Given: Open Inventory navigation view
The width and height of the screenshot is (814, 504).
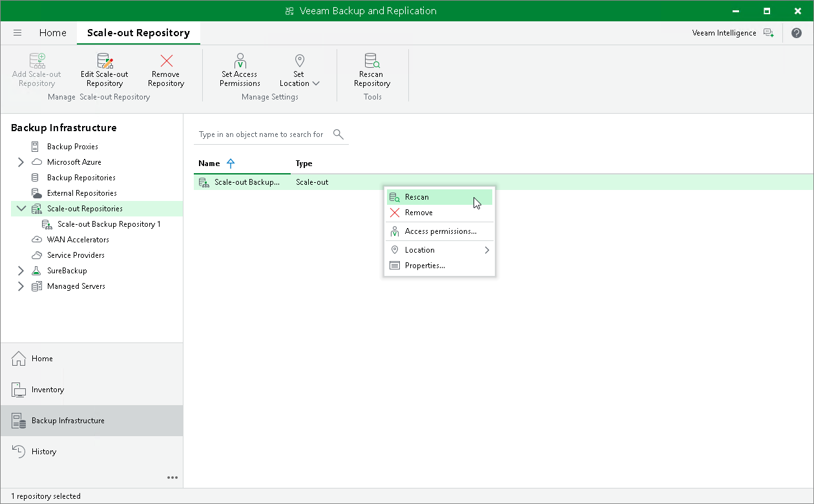Looking at the screenshot, I should tap(92, 390).
